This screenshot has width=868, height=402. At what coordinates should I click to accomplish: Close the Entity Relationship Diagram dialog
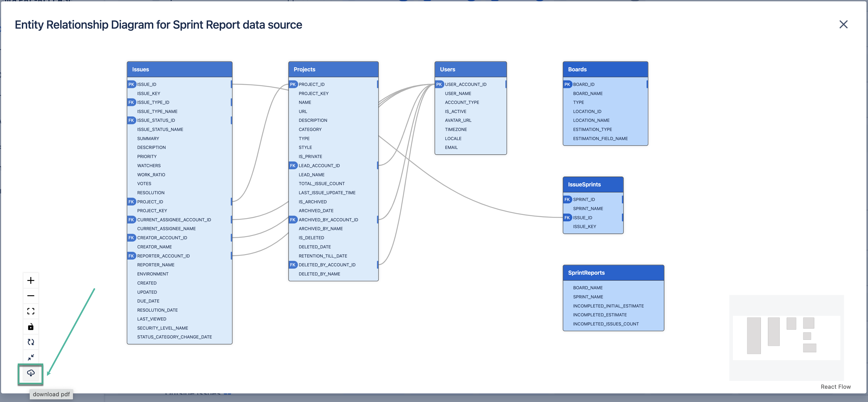(843, 24)
